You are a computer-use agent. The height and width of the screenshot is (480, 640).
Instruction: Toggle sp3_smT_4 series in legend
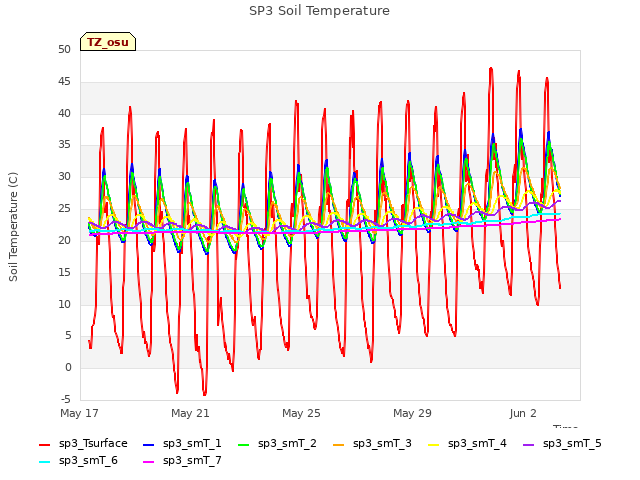tap(467, 443)
